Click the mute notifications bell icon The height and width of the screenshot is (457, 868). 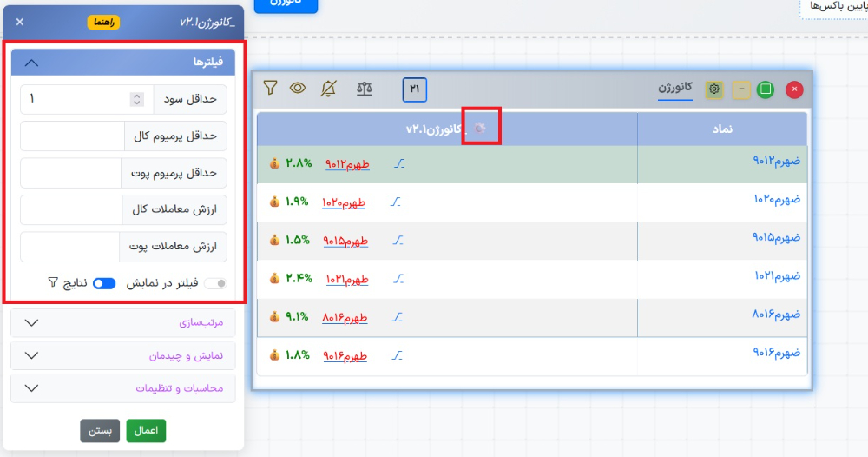(329, 88)
